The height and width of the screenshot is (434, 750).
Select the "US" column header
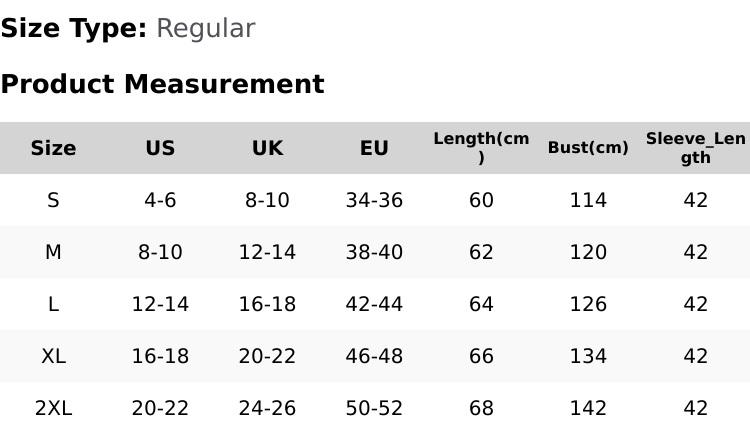pos(160,148)
